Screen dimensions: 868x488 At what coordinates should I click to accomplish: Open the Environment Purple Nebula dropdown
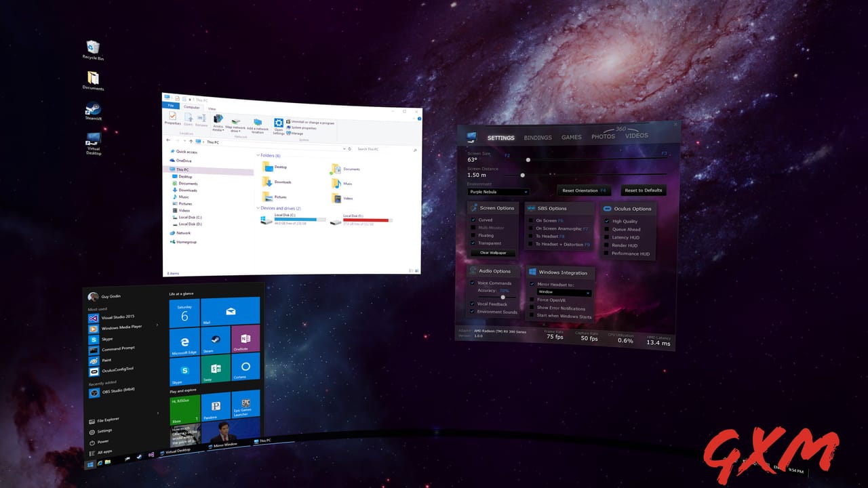click(x=498, y=192)
